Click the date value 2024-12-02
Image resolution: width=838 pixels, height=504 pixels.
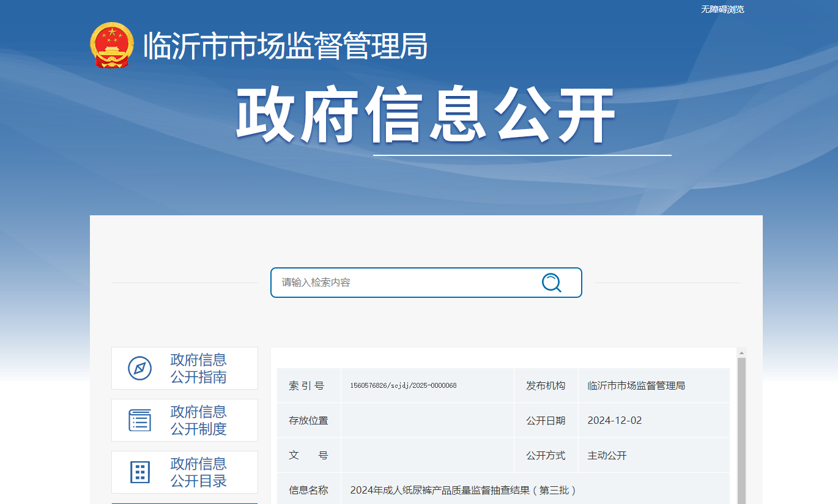615,420
